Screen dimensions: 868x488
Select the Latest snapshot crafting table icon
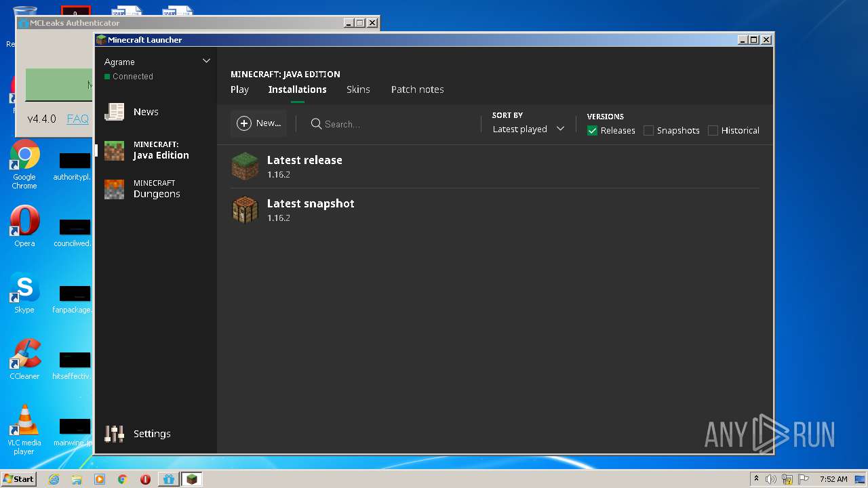pyautogui.click(x=245, y=209)
